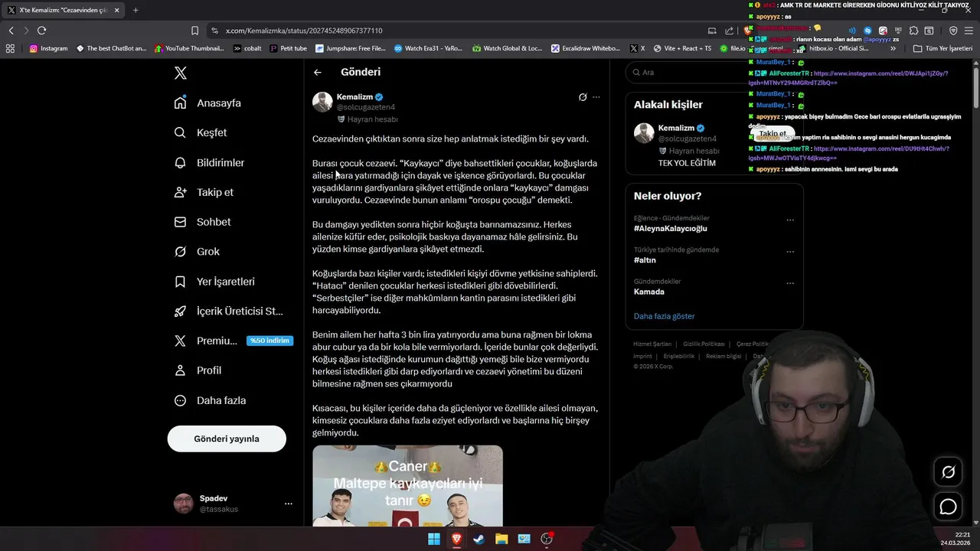Open the #altın trend
Image resolution: width=980 pixels, height=551 pixels.
tap(645, 260)
